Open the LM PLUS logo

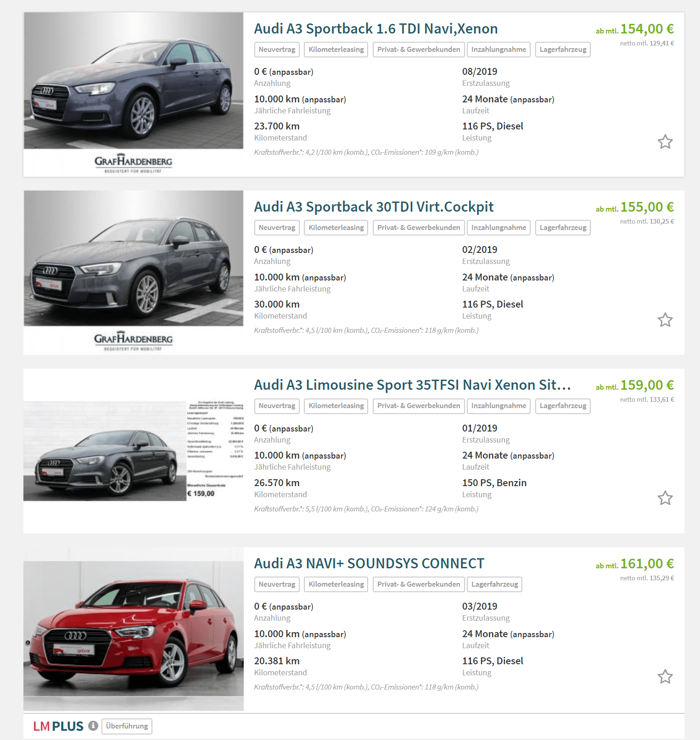pos(58,726)
